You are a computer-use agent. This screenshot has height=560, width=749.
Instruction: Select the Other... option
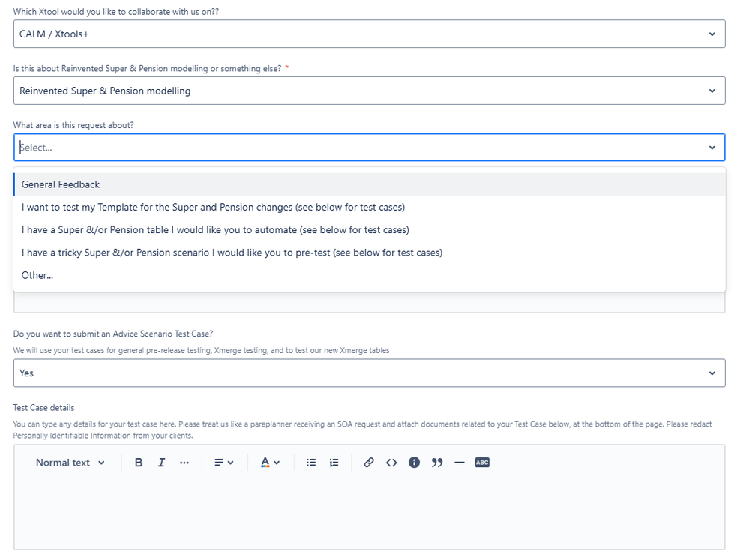pyautogui.click(x=369, y=275)
